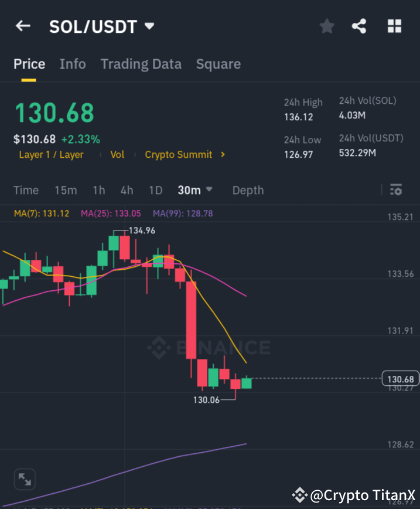Open the indicator settings icon beside Depth
Screen dimensions: 420x509
coord(395,190)
